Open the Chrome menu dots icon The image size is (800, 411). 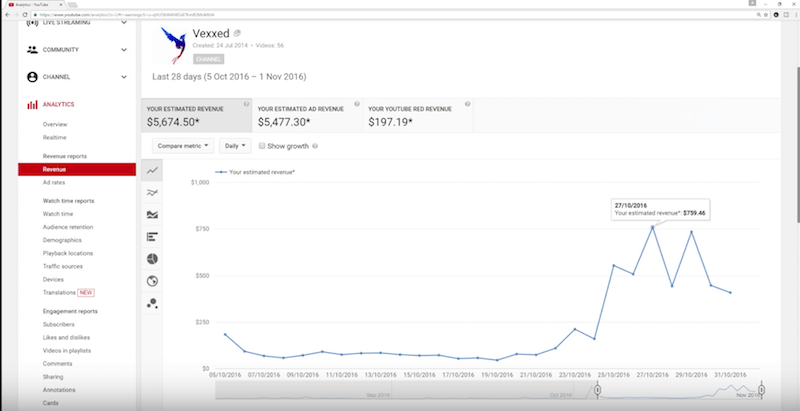[795, 15]
